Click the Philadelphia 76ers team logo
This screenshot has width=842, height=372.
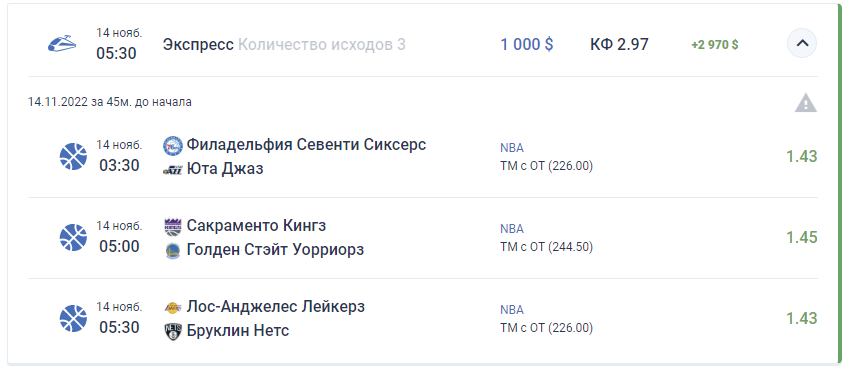173,145
